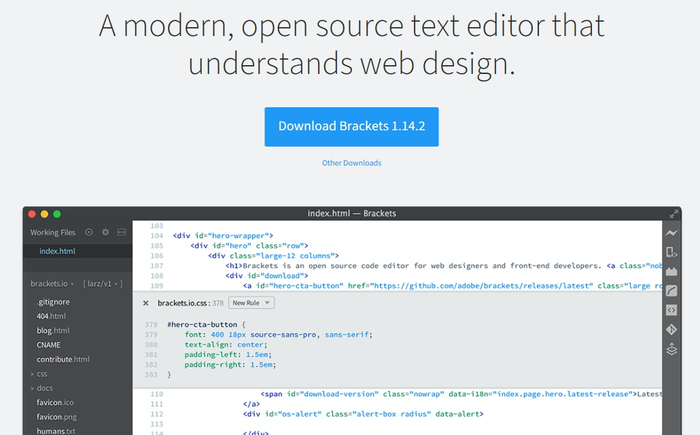Click the curved-corner square icon in right toolbar
Viewport: 700px width, 435px height.
[672, 290]
